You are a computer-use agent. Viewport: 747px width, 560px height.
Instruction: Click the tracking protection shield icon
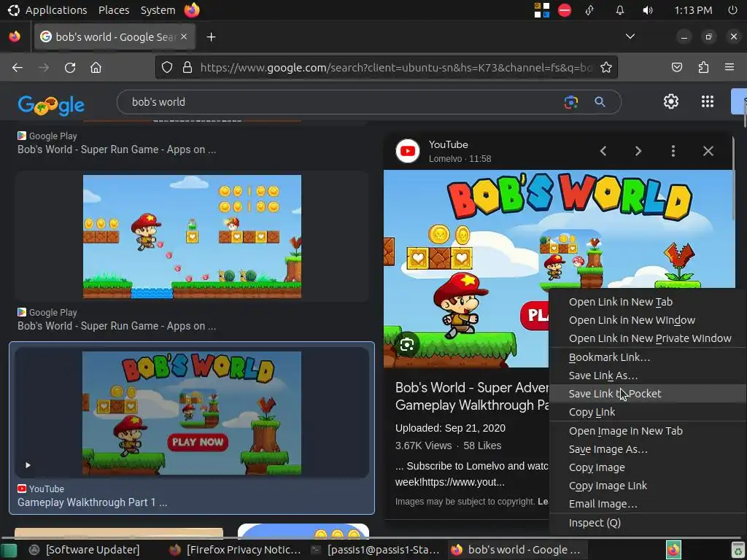tap(167, 68)
